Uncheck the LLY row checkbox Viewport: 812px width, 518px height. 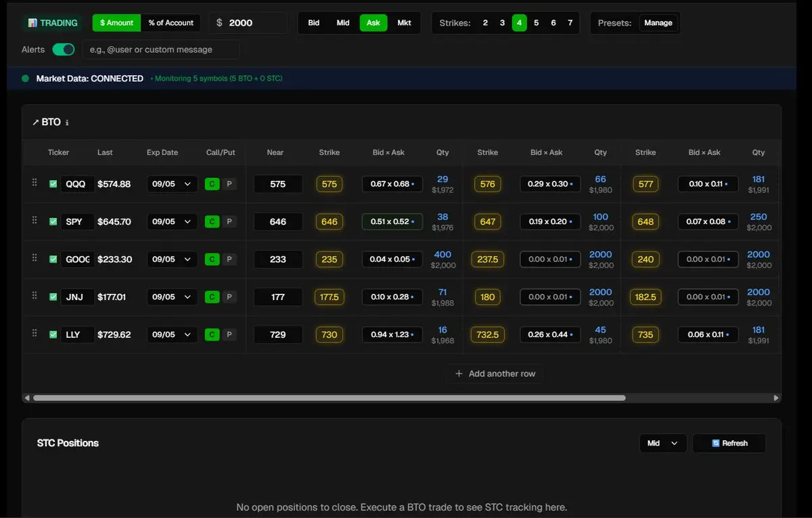pyautogui.click(x=53, y=334)
